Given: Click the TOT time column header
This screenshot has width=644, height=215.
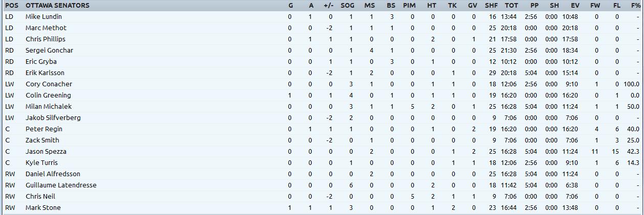Looking at the screenshot, I should [x=511, y=5].
